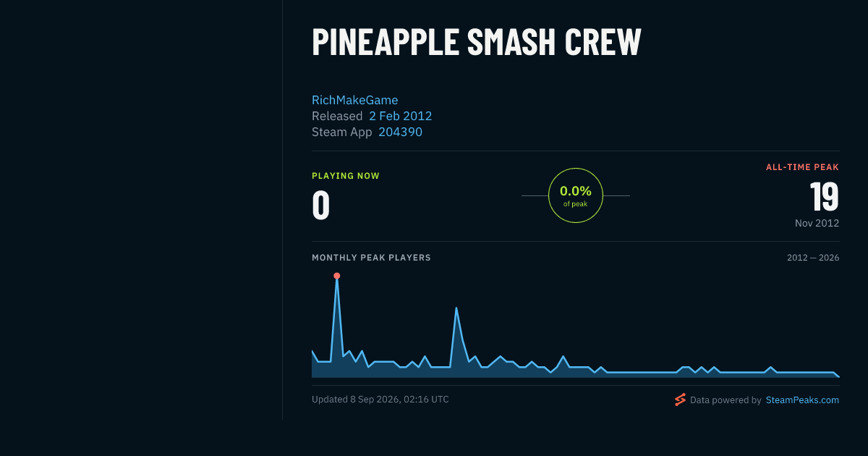Click the red all-time peak marker
868x456 pixels.
(x=336, y=276)
